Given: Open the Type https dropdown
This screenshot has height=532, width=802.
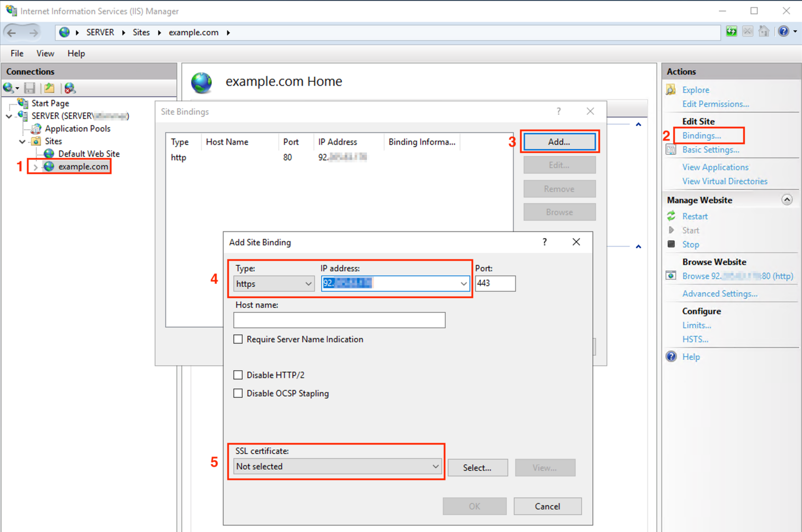Looking at the screenshot, I should coord(274,284).
